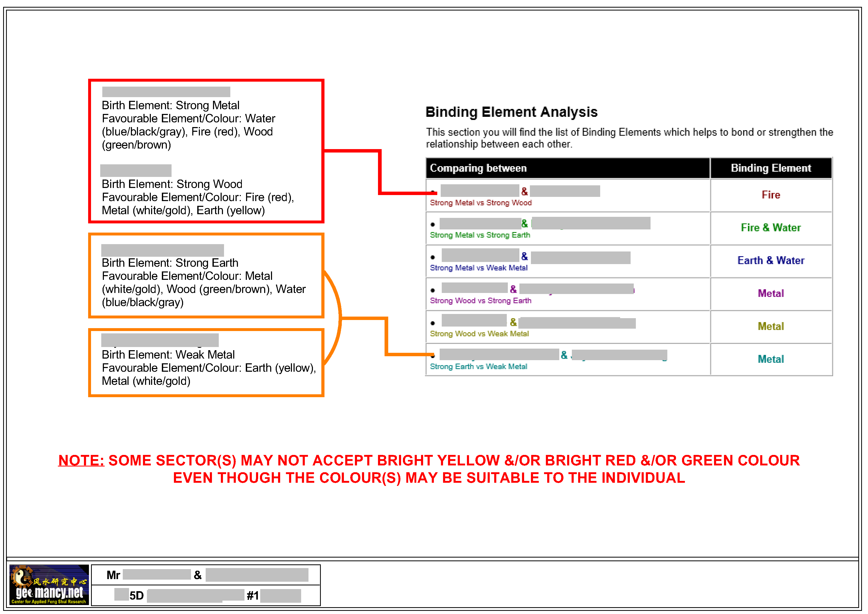Click 'Birth Element: Strong Earth' line
Screen dimensions: 868x614
click(x=170, y=263)
